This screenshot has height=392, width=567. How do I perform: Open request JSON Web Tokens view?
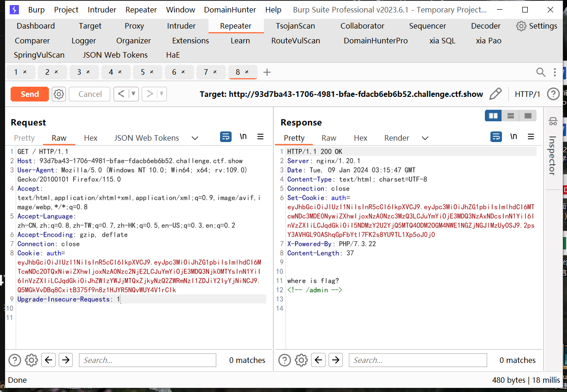point(147,138)
